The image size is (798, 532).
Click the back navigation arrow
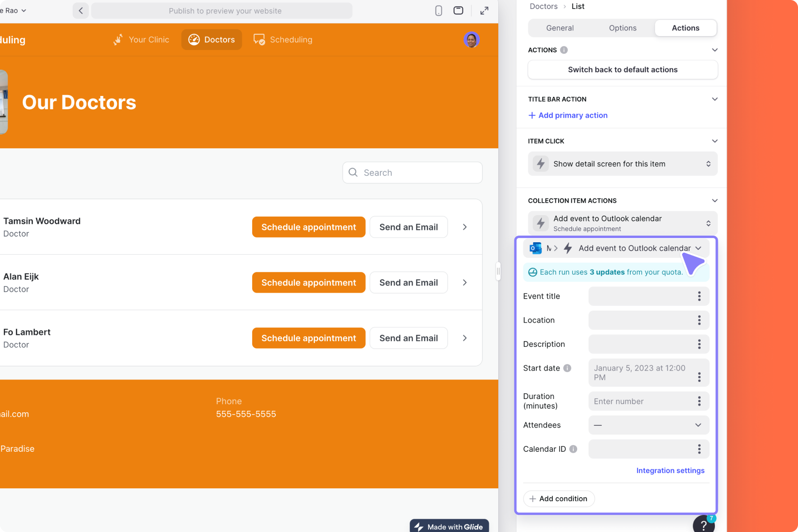click(81, 10)
